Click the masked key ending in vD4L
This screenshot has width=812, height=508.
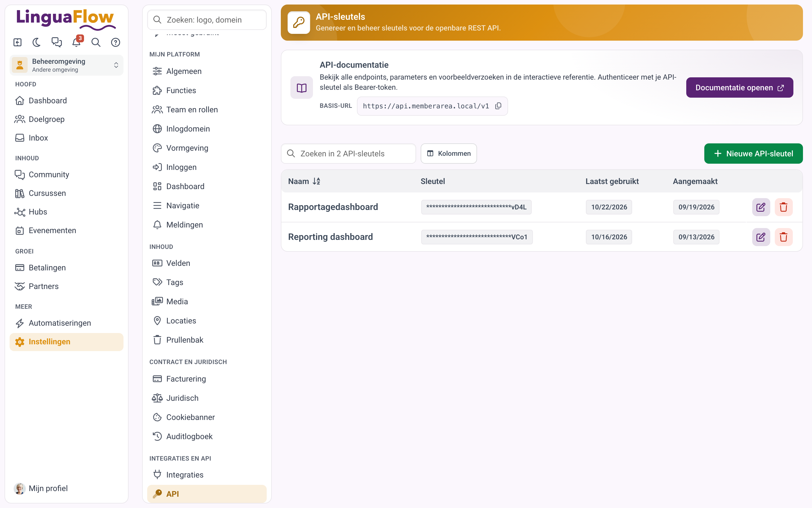(476, 207)
